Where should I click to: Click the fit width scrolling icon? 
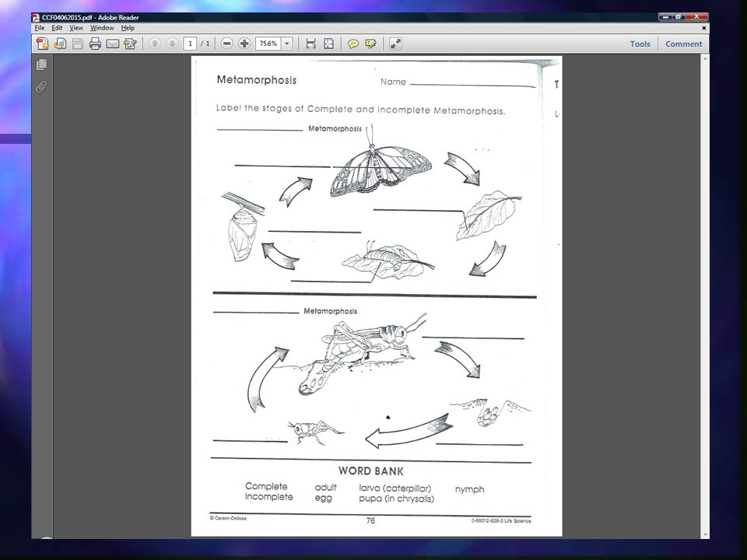311,44
